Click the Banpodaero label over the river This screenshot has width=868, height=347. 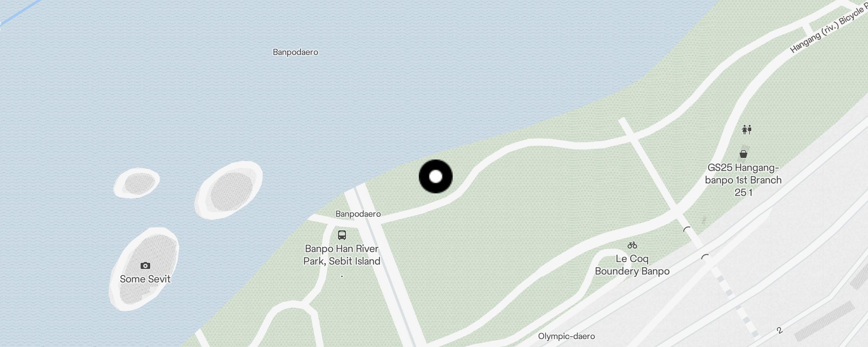[x=295, y=52]
